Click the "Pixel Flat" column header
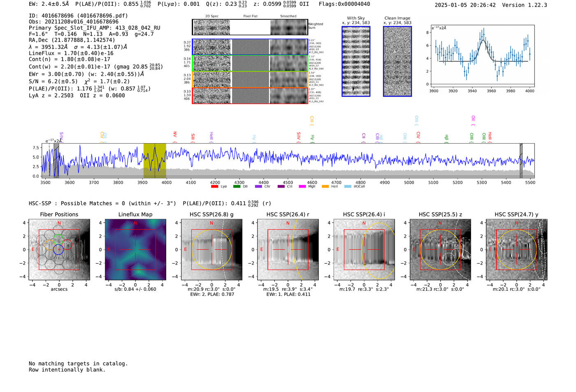The width and height of the screenshot is (576, 392). 250,16
